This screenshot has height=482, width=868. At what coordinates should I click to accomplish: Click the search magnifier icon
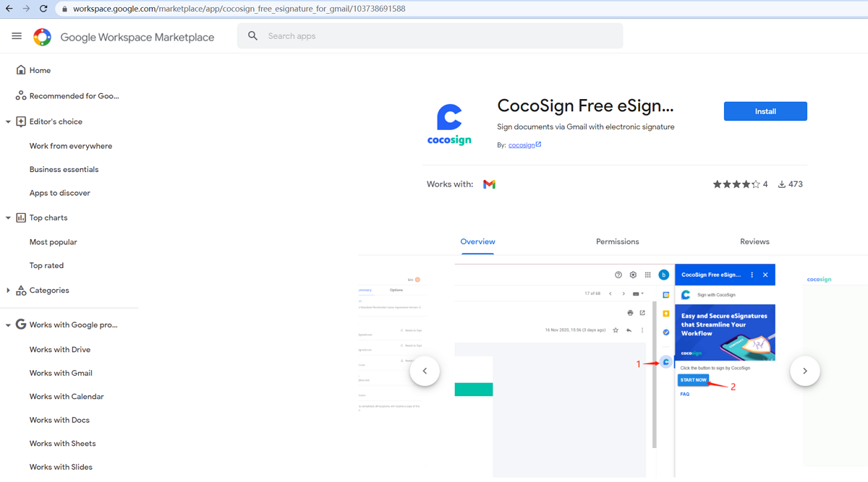tap(252, 36)
